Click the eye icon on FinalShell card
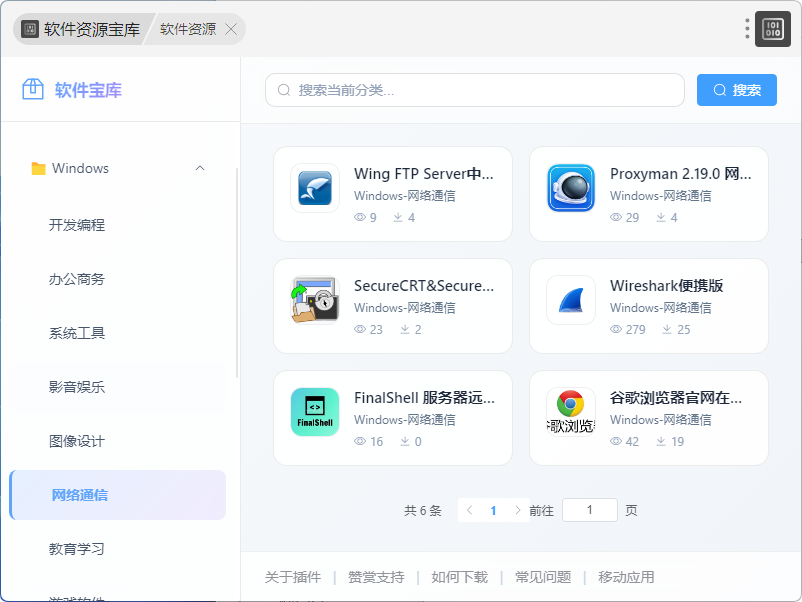The image size is (802, 602). tap(360, 441)
